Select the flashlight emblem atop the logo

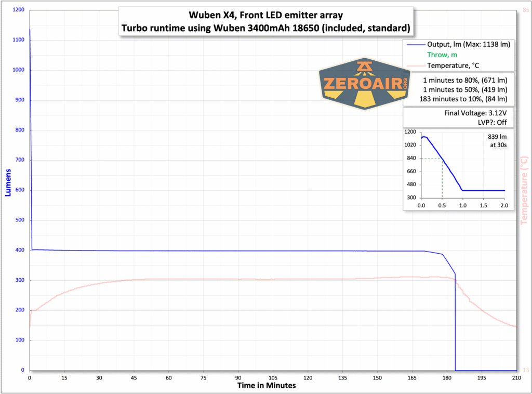[x=364, y=65]
